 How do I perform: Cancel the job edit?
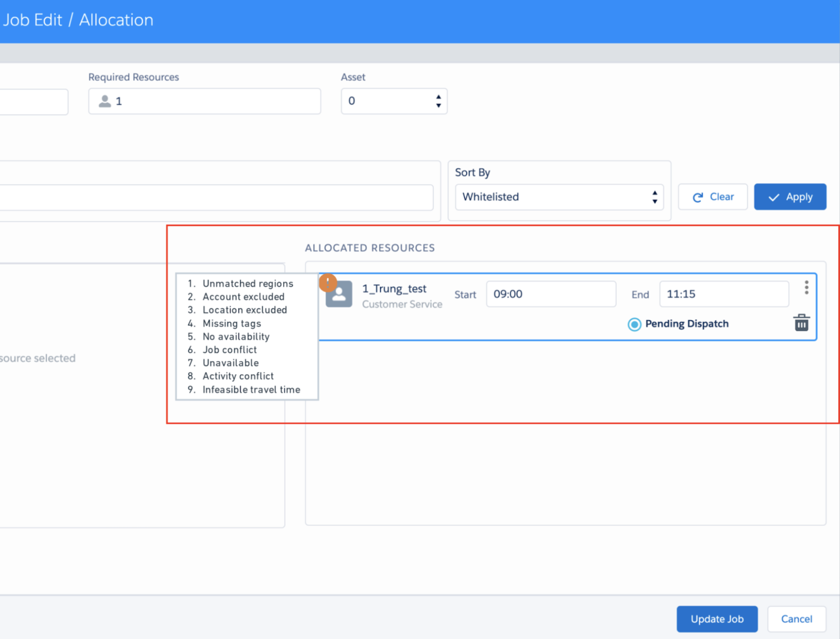[x=797, y=619]
